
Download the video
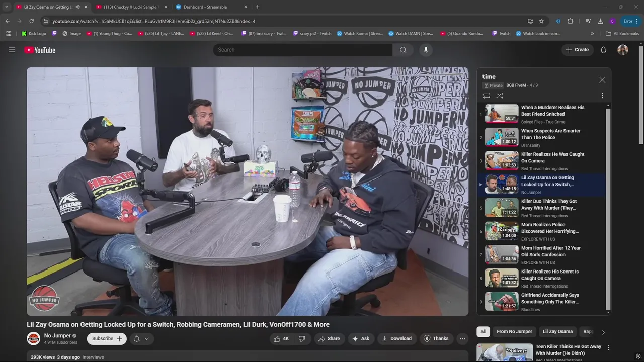tap(396, 339)
